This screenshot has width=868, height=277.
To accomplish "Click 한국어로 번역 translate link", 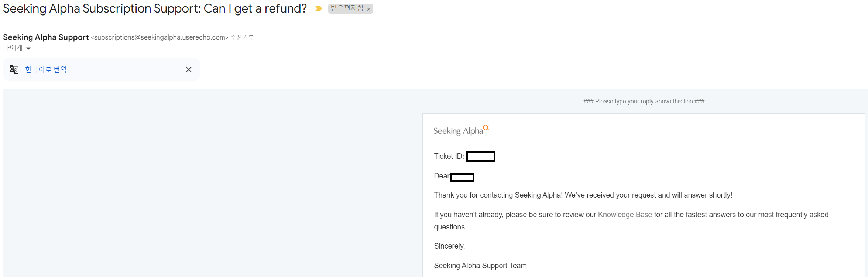I will [x=46, y=69].
